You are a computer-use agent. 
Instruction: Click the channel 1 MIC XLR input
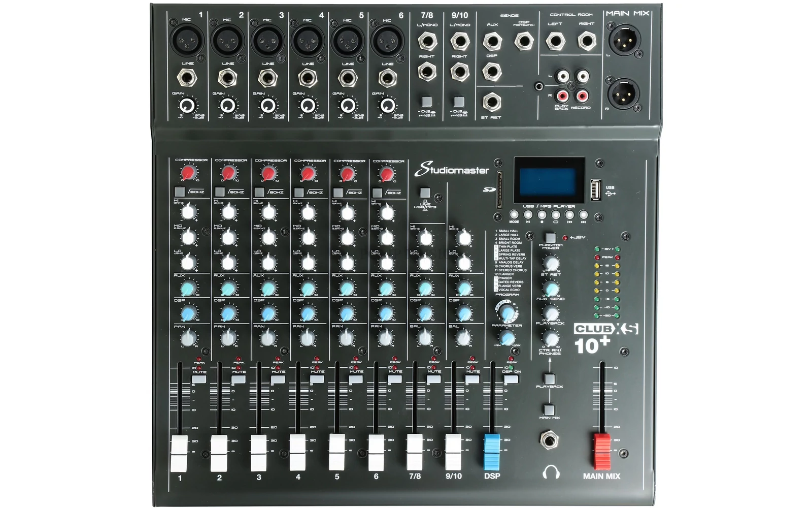click(188, 40)
